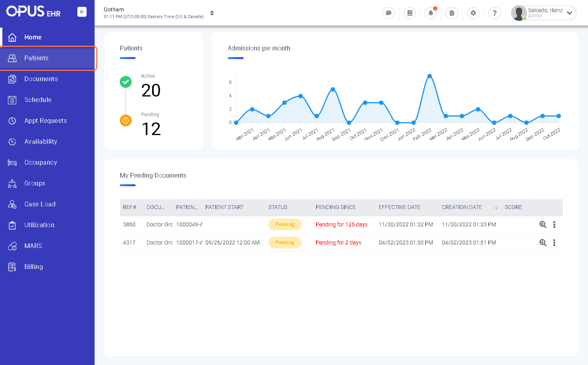Open the Gotham facility selector arrows
This screenshot has height=365, width=588.
click(x=212, y=13)
